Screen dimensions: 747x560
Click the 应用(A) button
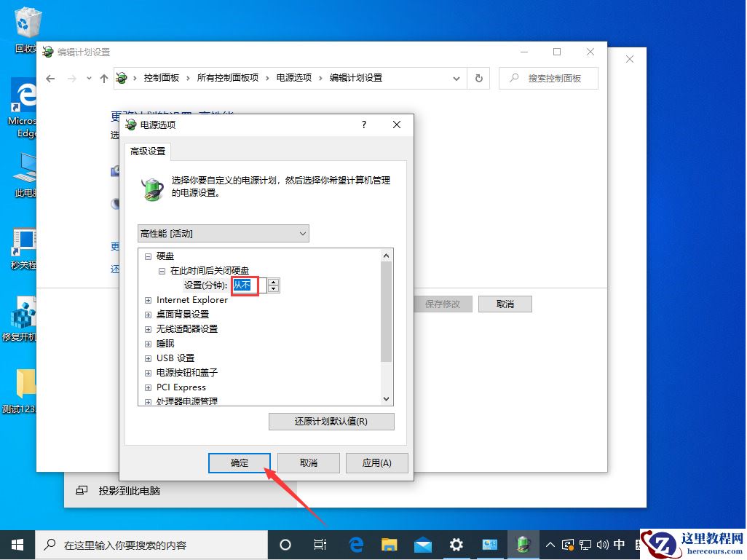(376, 462)
